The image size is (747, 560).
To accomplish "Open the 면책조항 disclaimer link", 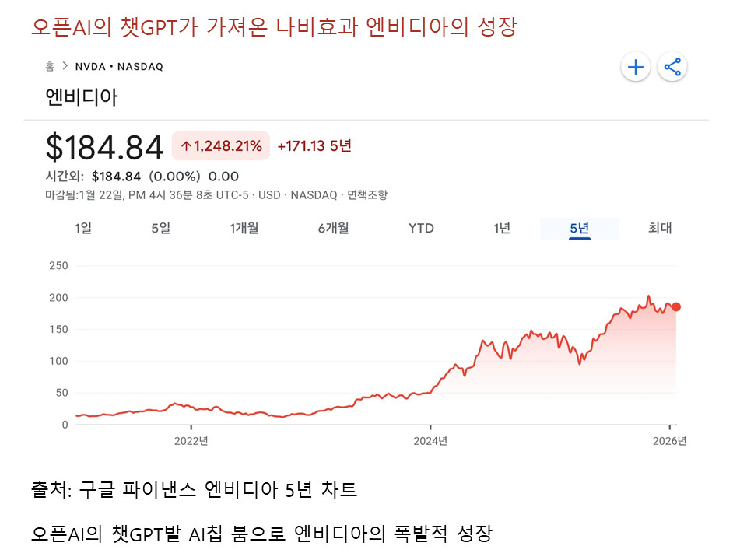I will (x=367, y=194).
